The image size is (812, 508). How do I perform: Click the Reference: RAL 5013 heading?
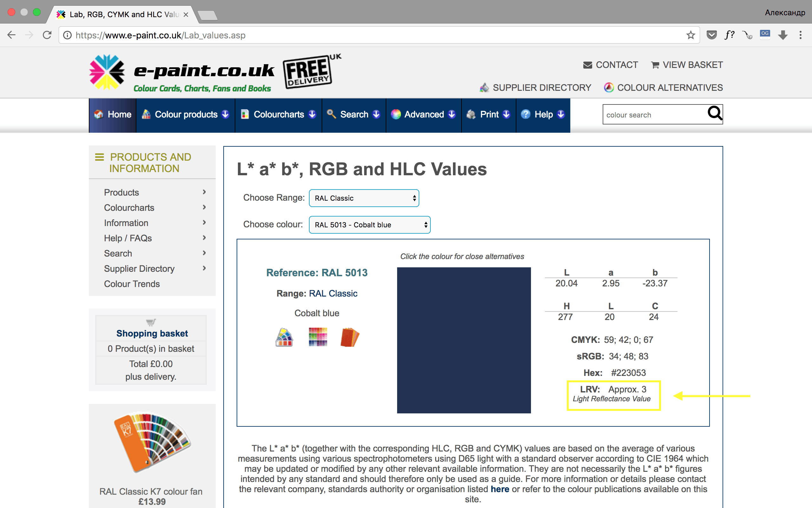(317, 272)
